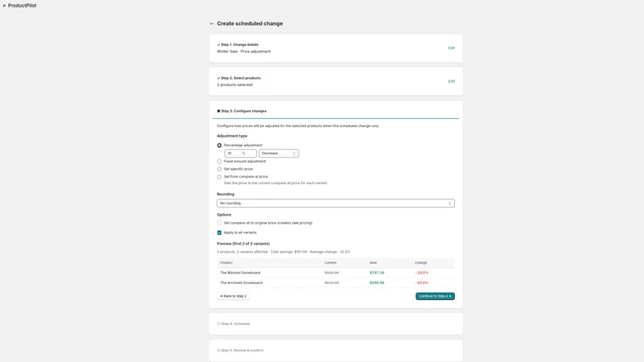Select Percentage adjustment radio option
This screenshot has height=362, width=644.
coord(219,146)
